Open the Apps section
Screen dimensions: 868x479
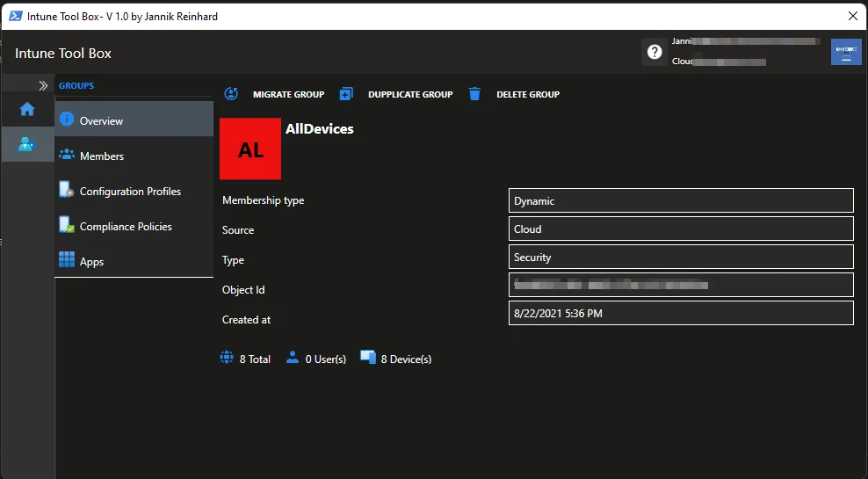point(134,261)
